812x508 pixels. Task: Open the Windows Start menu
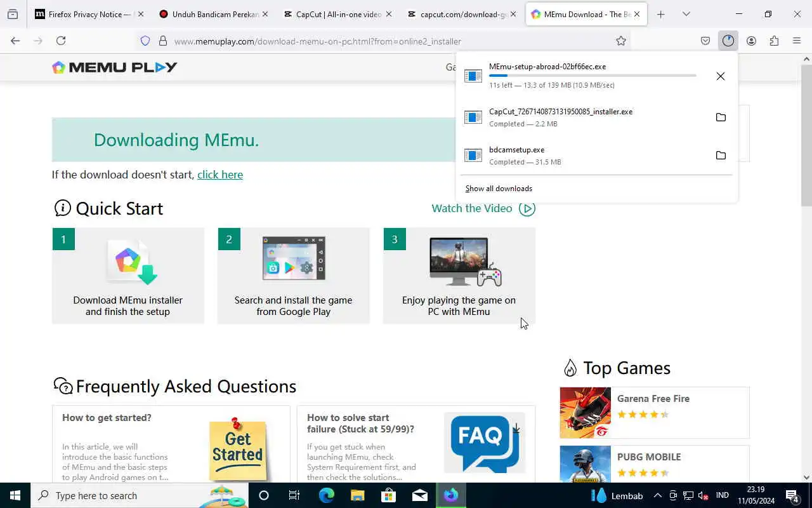click(x=15, y=495)
